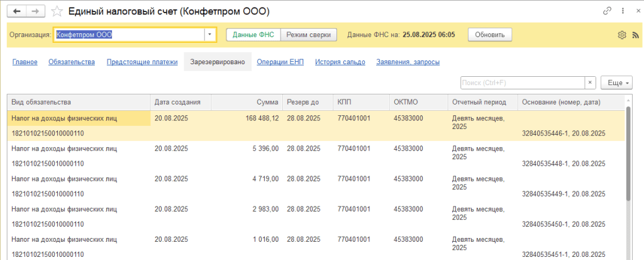Open settings via the gear icon

click(x=622, y=35)
